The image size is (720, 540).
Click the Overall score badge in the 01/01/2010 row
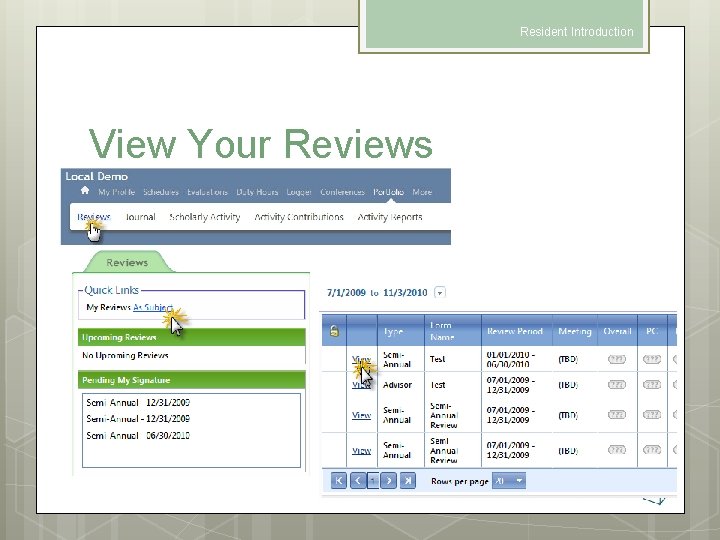(x=617, y=359)
